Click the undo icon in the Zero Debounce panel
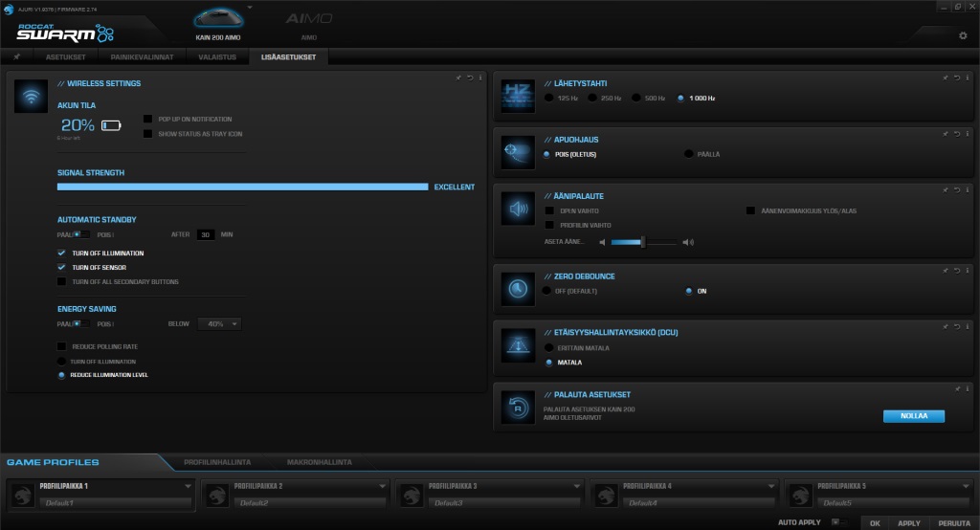Image resolution: width=980 pixels, height=530 pixels. pos(956,271)
